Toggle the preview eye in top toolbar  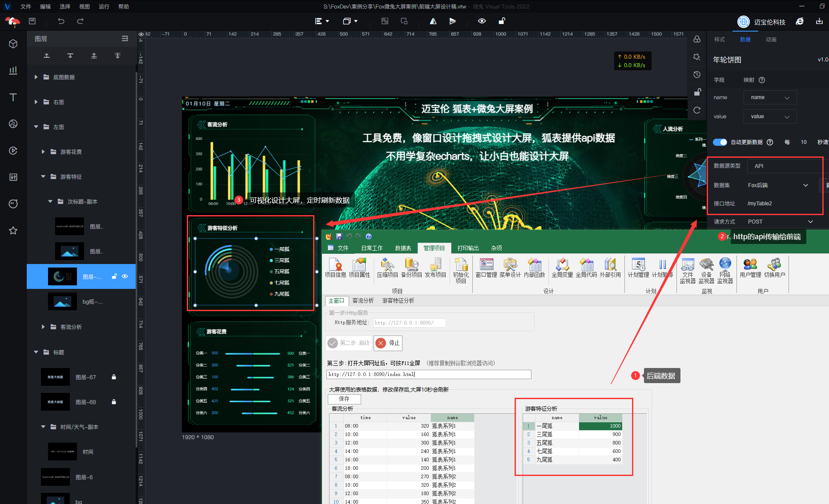pyautogui.click(x=482, y=21)
